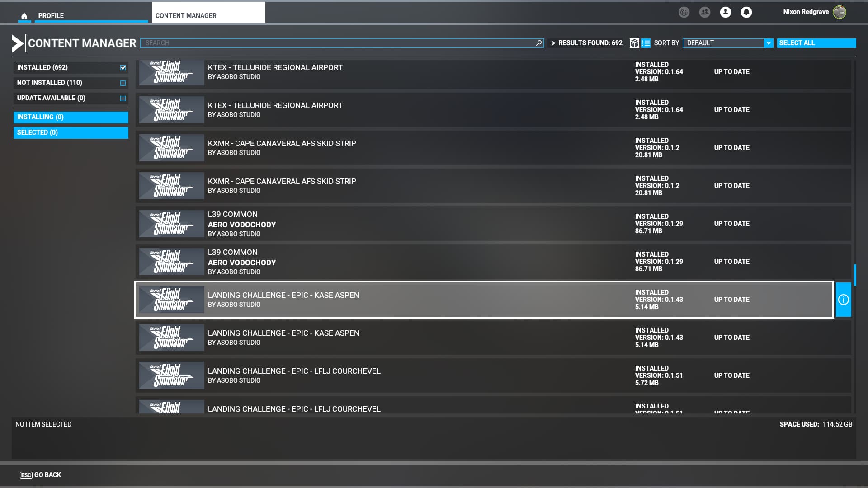This screenshot has width=868, height=488.
Task: Enable the Update Available (0) filter
Action: [123, 99]
